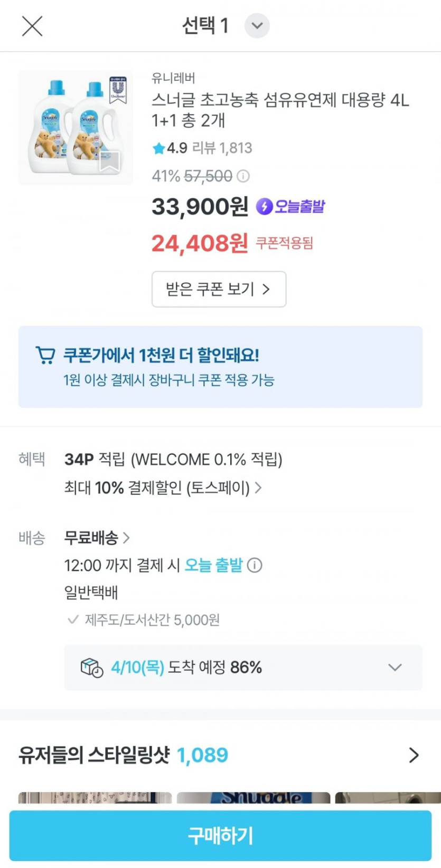Click the cart icon in coupon banner
The image size is (441, 868).
pyautogui.click(x=45, y=356)
